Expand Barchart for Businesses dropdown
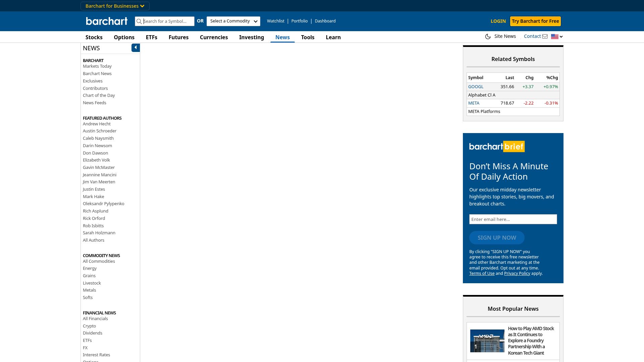The height and width of the screenshot is (362, 644). click(115, 6)
